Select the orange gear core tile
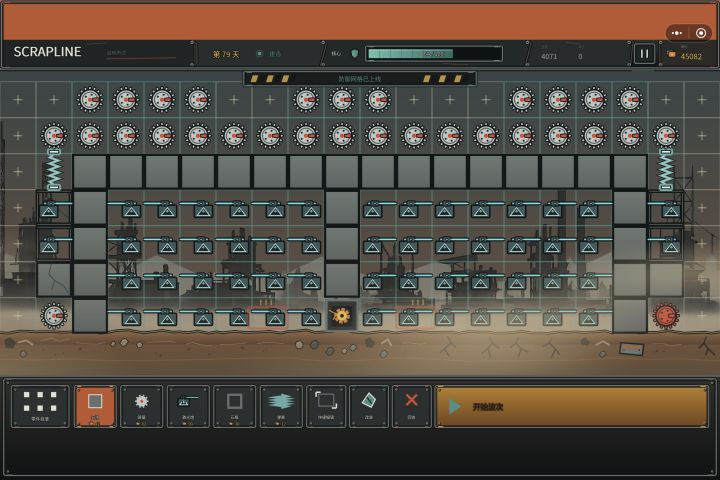 coord(342,316)
